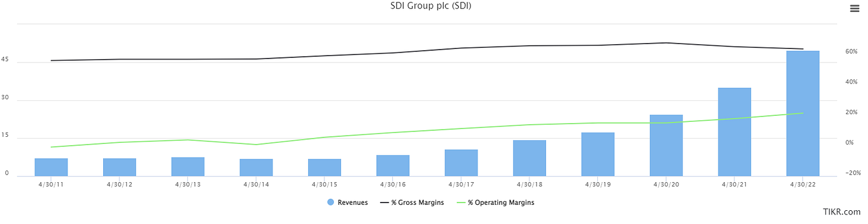This screenshot has height=224, width=868.
Task: Open the chart hamburger context menu
Action: click(x=854, y=8)
